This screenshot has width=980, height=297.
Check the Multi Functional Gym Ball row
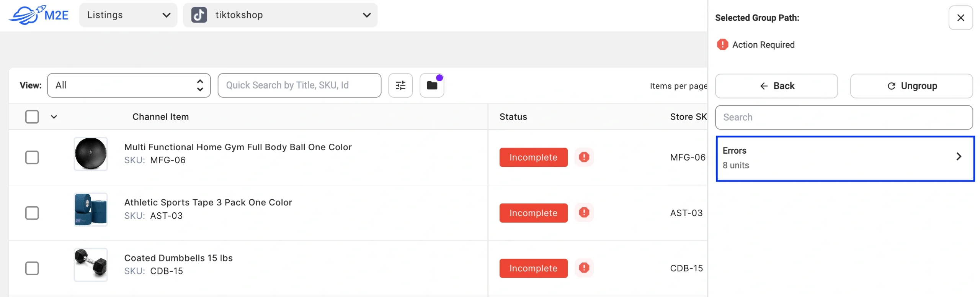pyautogui.click(x=32, y=157)
